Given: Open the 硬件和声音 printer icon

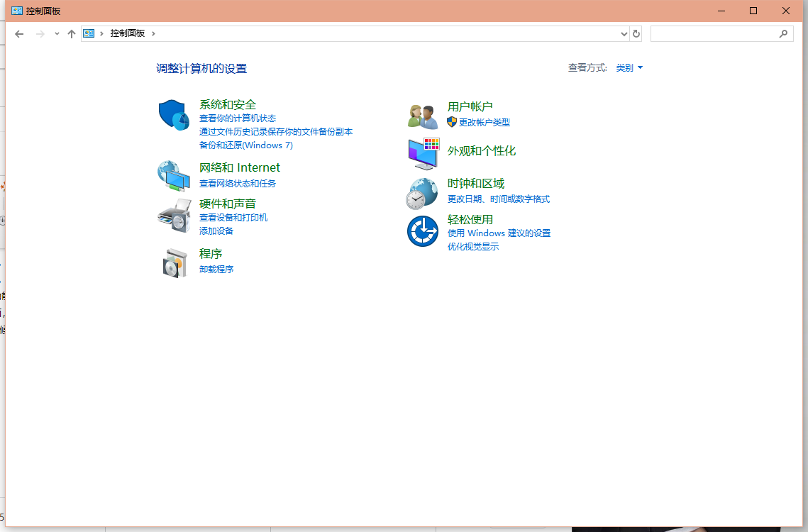Looking at the screenshot, I should point(175,216).
